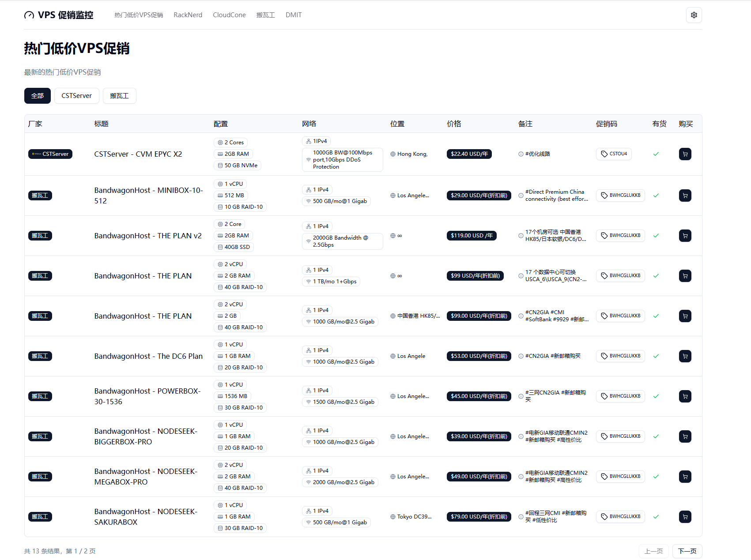
Task: Click cart icon for NODESEEK-MEGABOX-PRO row
Action: click(x=685, y=477)
